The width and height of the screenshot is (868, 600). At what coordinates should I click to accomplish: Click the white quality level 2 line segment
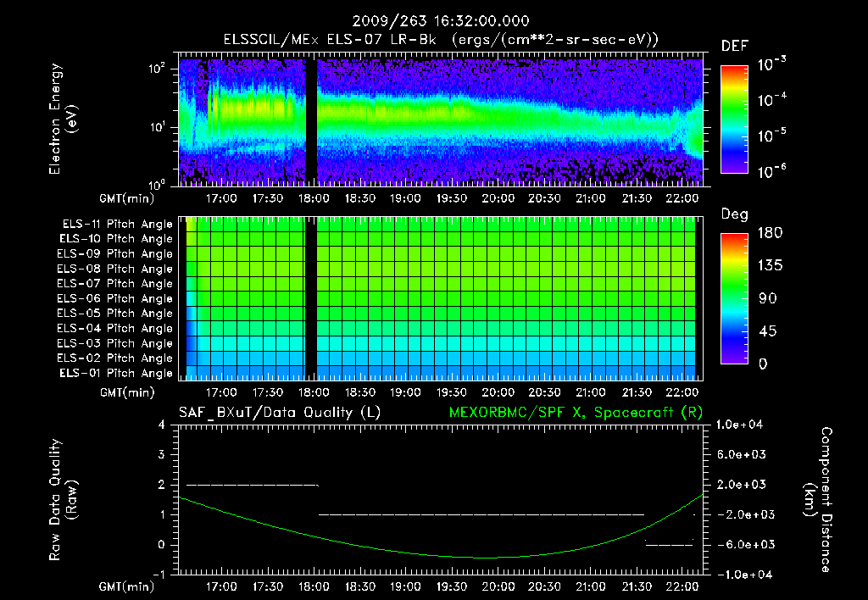tap(253, 485)
